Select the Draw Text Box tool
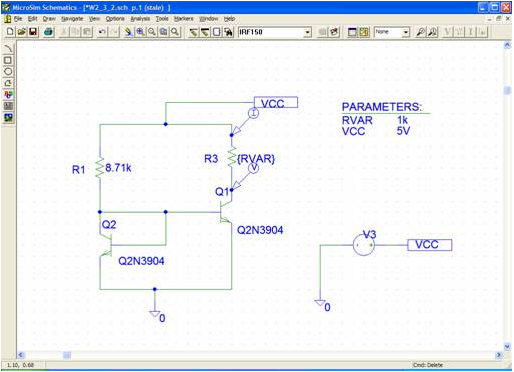This screenshot has height=372, width=514. click(x=8, y=106)
